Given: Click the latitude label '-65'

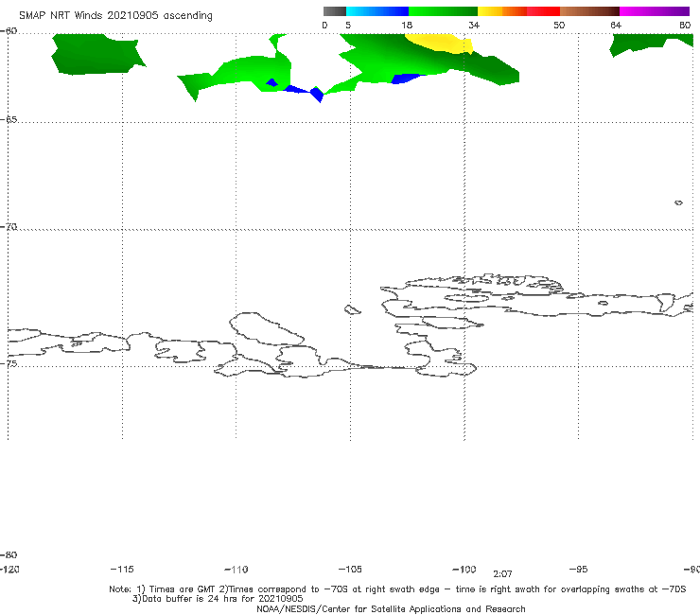Looking at the screenshot, I should click(x=9, y=120).
